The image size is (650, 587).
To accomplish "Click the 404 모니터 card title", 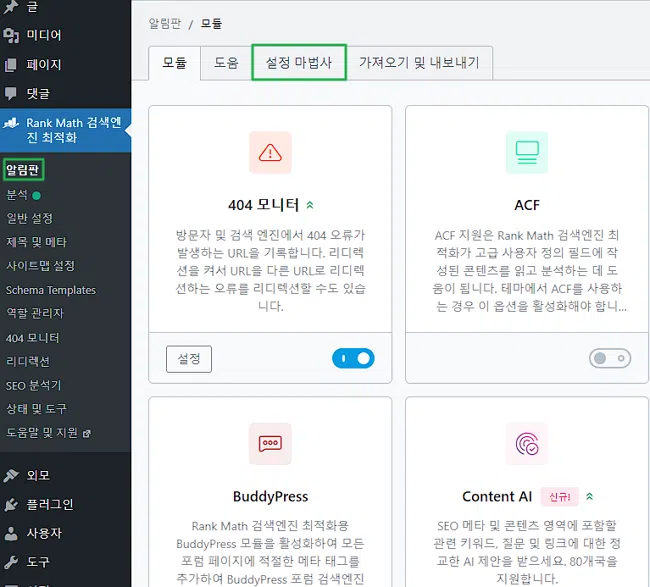I will tap(264, 205).
